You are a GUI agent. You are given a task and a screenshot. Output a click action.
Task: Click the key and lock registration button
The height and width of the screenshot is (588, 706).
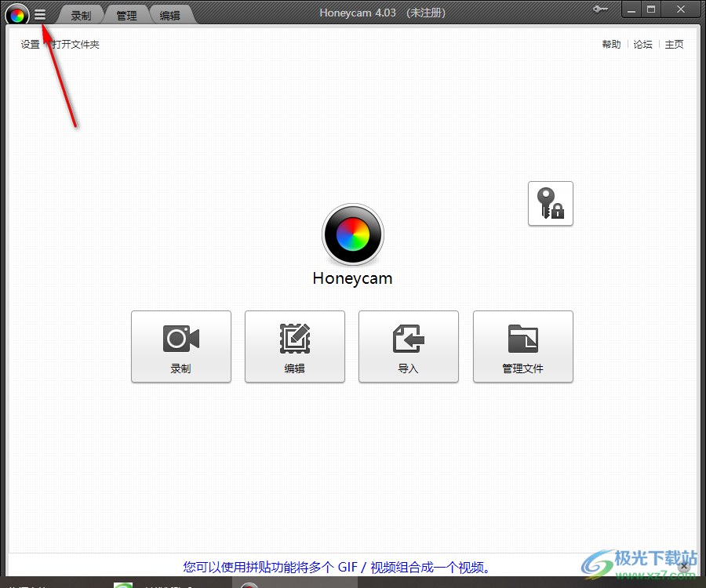(550, 203)
